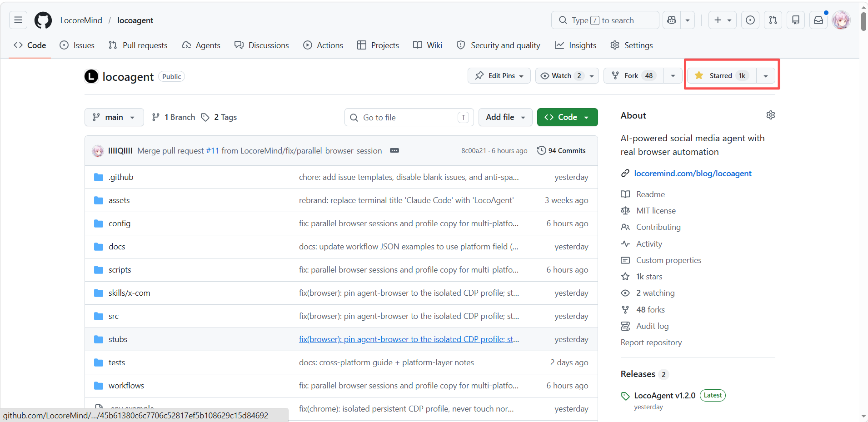
Task: Expand commit message ellipsis icon
Action: point(394,150)
